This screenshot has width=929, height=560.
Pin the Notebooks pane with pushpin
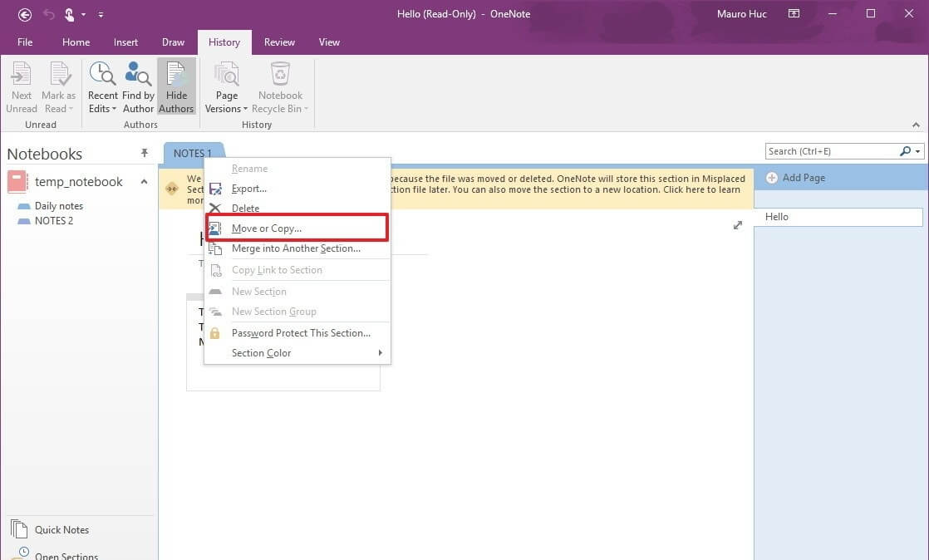click(x=145, y=153)
